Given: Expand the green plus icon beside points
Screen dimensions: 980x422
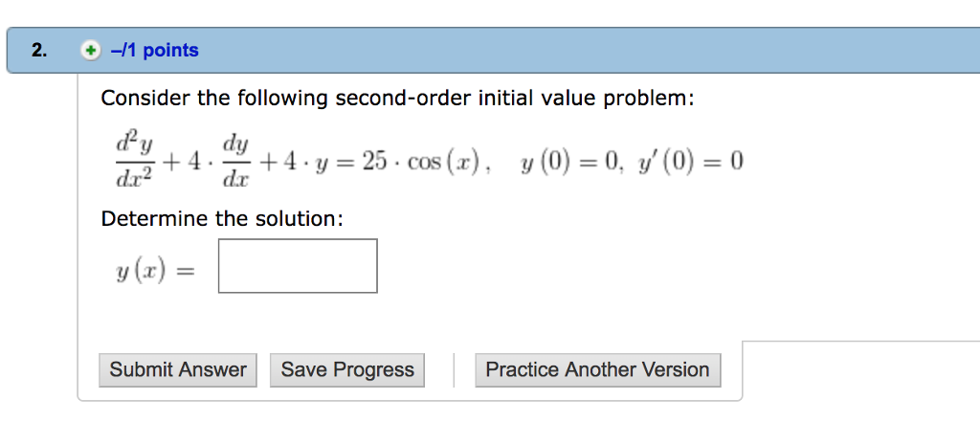Looking at the screenshot, I should click(x=91, y=51).
